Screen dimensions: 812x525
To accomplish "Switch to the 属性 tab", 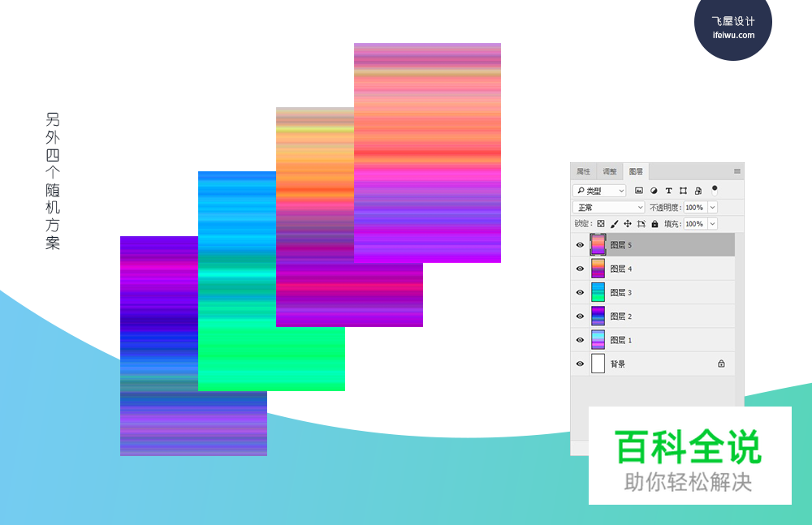I will [583, 172].
